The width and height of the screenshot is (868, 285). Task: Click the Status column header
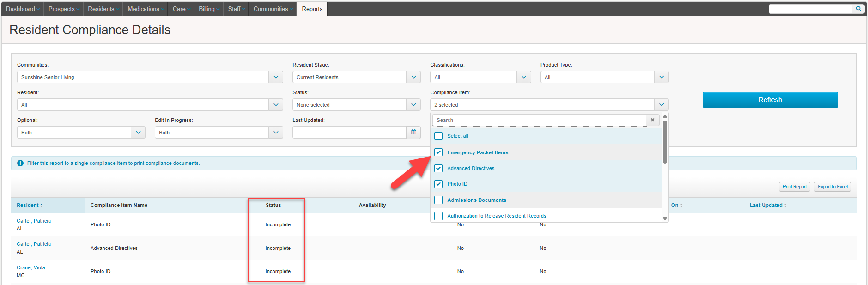pyautogui.click(x=273, y=205)
